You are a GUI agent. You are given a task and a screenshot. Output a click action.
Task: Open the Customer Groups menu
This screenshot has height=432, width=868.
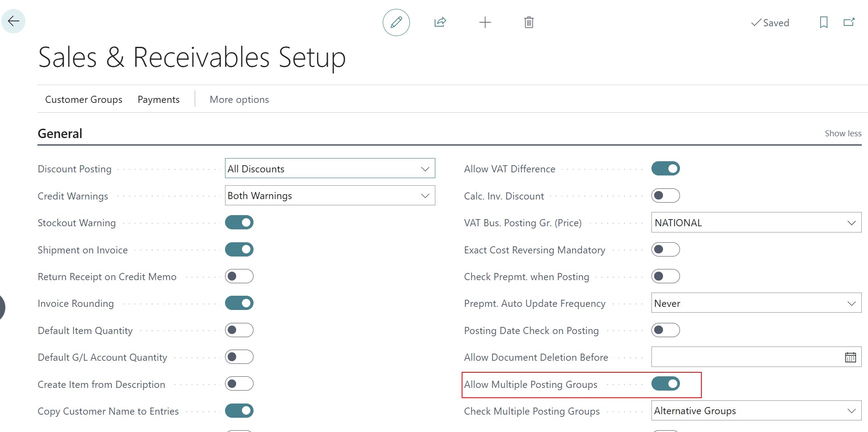84,99
